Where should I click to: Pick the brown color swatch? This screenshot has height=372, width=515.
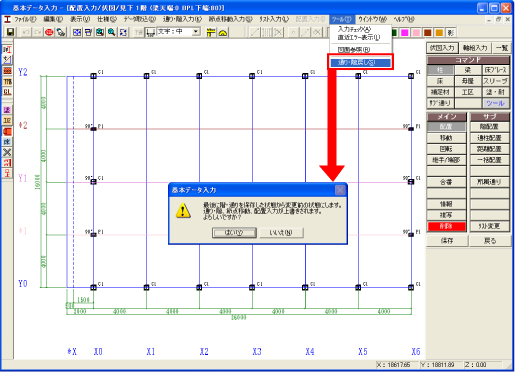coord(428,33)
